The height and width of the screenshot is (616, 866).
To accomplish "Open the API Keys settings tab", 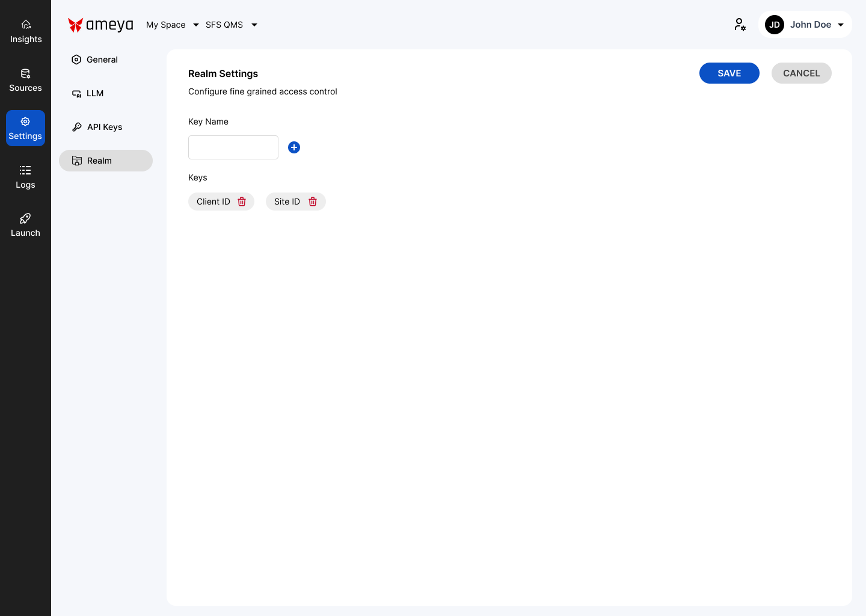I will pyautogui.click(x=105, y=127).
